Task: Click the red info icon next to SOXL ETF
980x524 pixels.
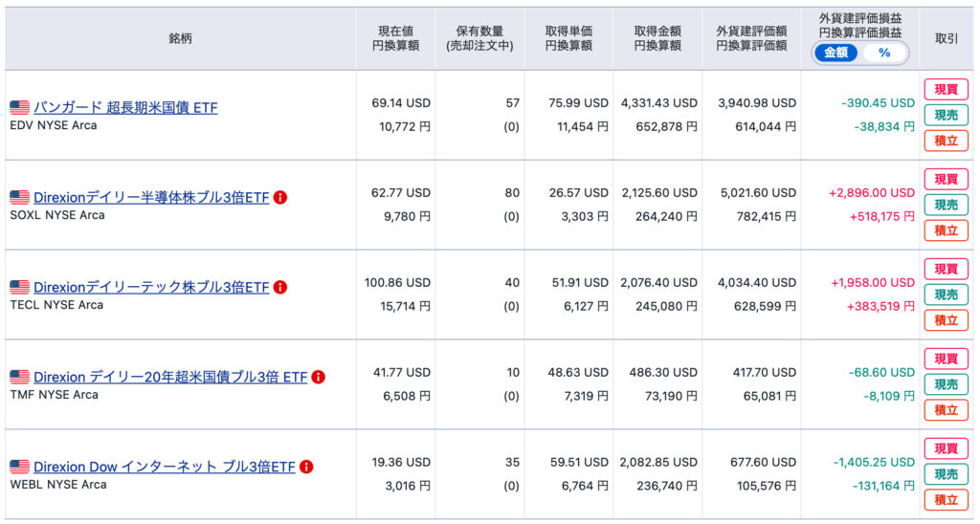Action: [280, 197]
